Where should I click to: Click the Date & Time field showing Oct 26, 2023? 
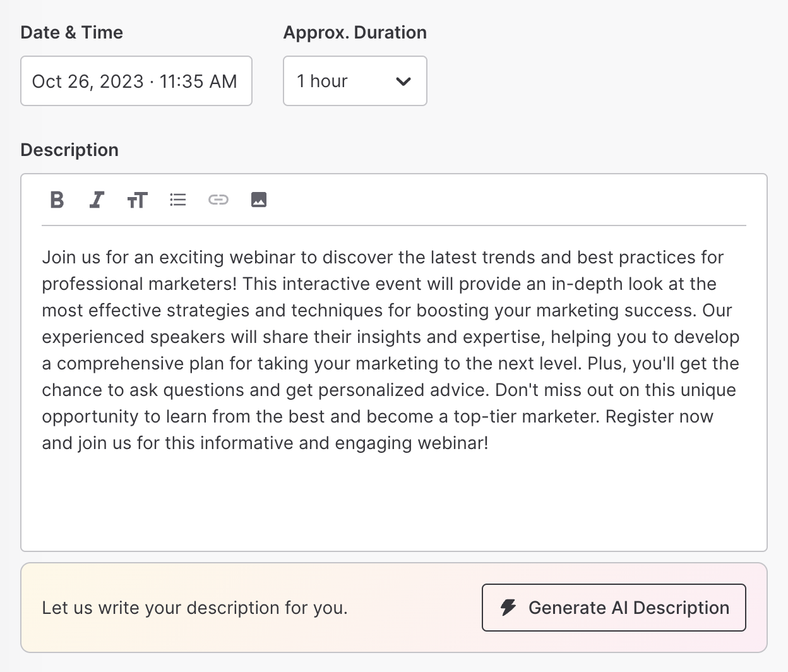click(x=136, y=81)
